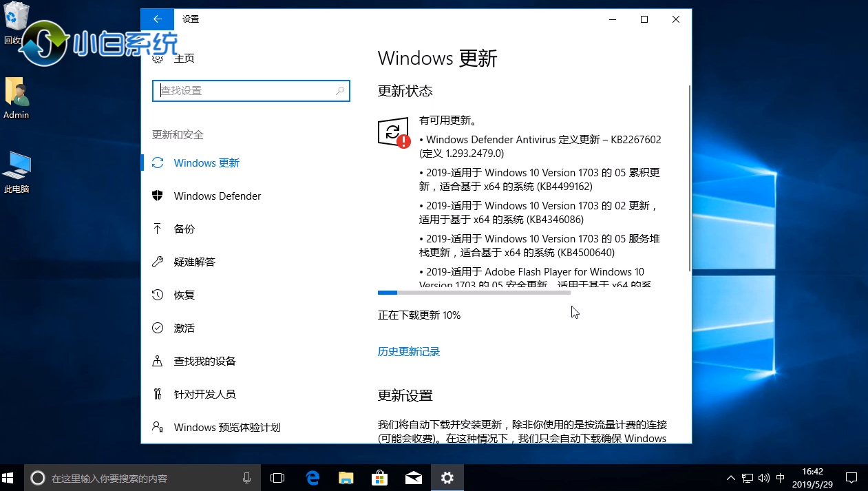The height and width of the screenshot is (491, 868).
Task: Open the Windows Start button
Action: click(8, 478)
